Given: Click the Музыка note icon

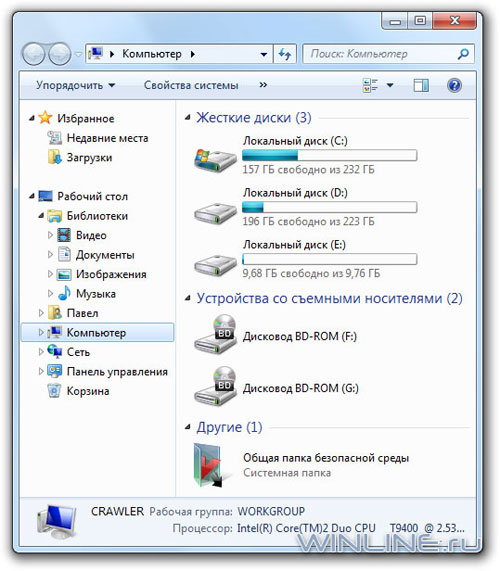Looking at the screenshot, I should click(64, 293).
